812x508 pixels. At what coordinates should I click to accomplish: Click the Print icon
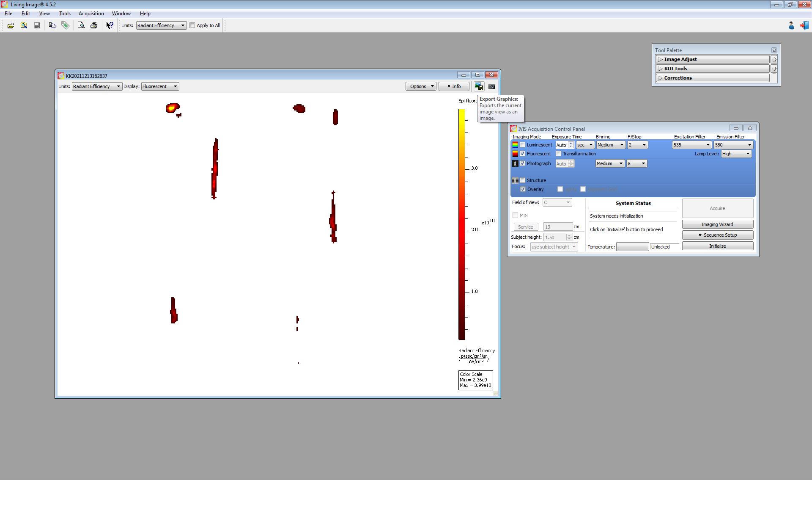[x=94, y=25]
